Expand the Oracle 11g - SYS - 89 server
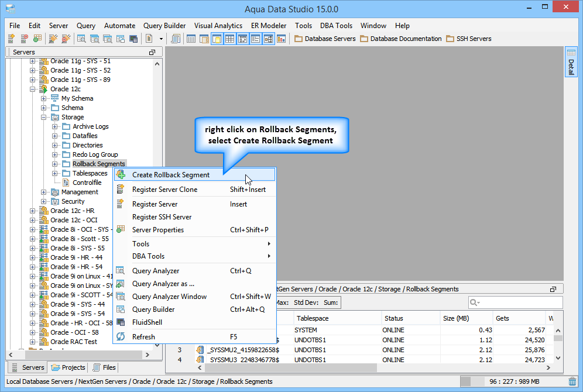Viewport: 583px width, 392px height. [x=33, y=80]
